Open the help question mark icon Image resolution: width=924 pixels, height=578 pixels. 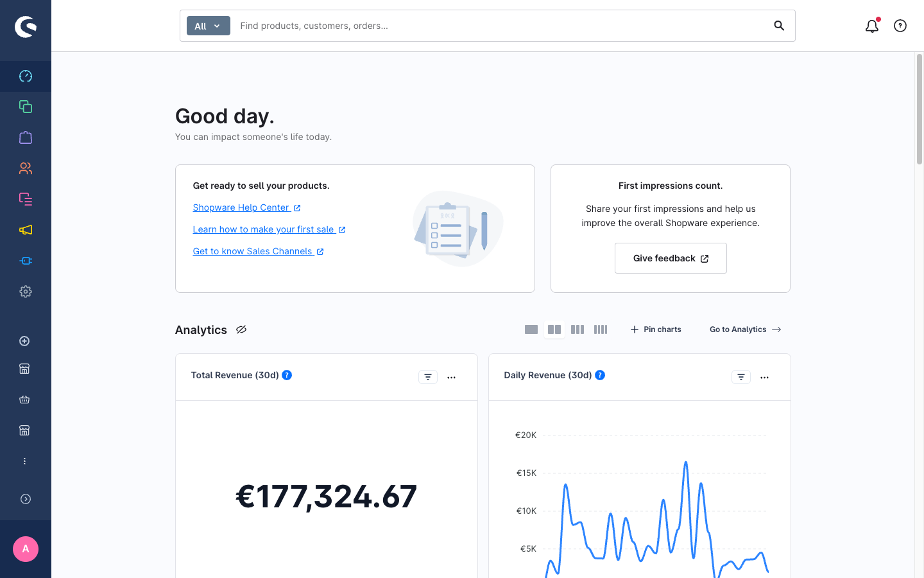pyautogui.click(x=900, y=26)
